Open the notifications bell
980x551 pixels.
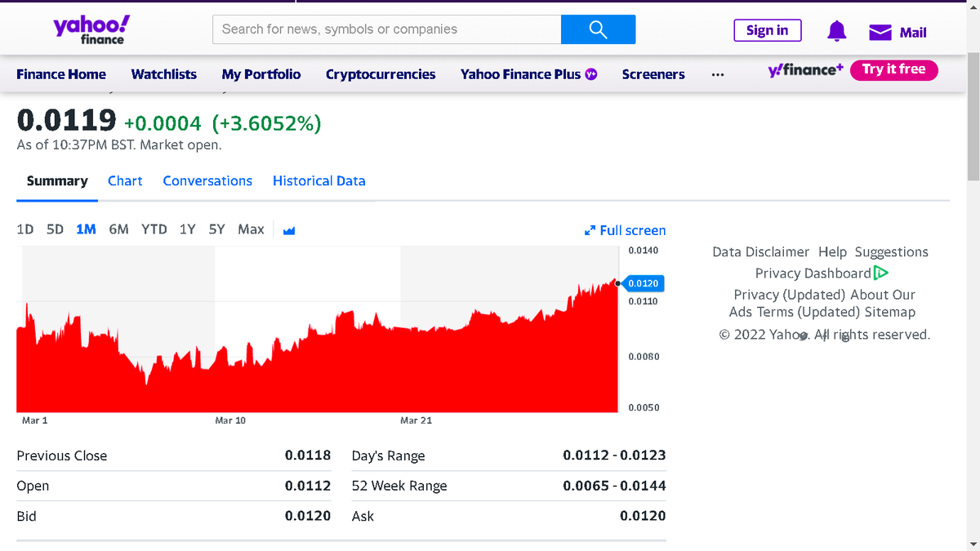(x=837, y=31)
